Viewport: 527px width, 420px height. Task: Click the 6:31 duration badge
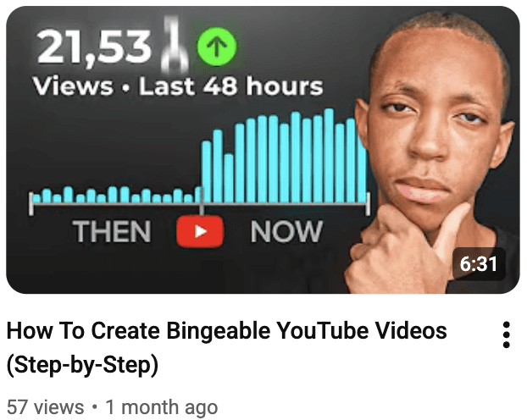pyautogui.click(x=479, y=263)
